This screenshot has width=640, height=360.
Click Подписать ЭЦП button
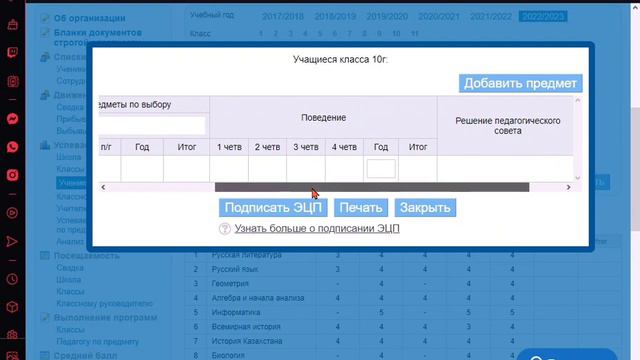[273, 208]
